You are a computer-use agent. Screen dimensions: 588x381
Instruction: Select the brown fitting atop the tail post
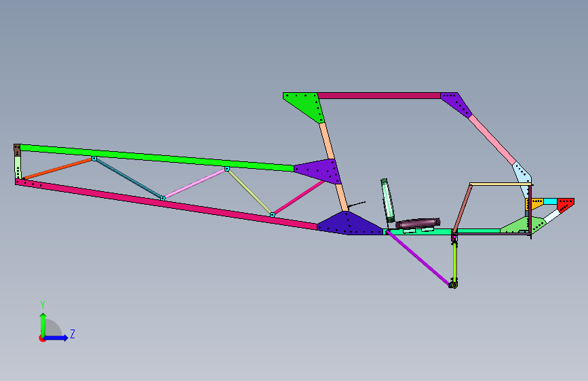pyautogui.click(x=17, y=150)
